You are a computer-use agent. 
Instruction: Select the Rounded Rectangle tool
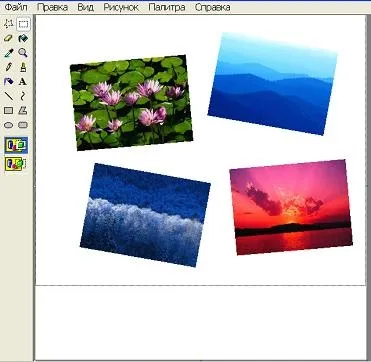point(23,125)
